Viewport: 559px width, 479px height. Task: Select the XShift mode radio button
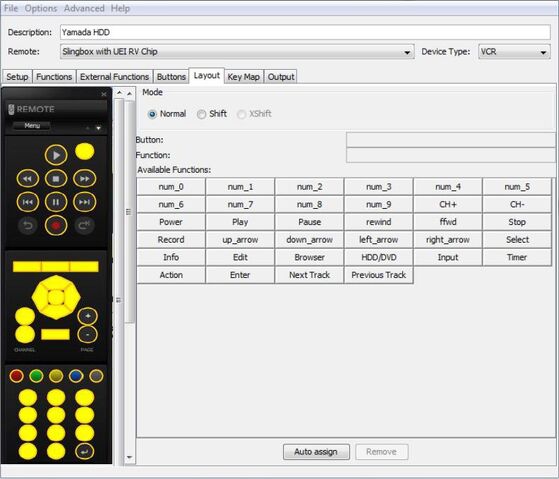coord(241,114)
